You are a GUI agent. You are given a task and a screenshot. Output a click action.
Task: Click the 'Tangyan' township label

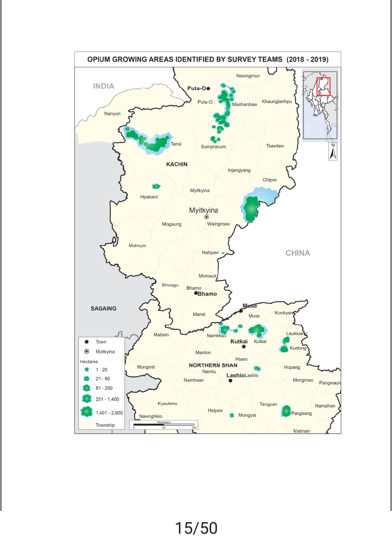click(269, 404)
